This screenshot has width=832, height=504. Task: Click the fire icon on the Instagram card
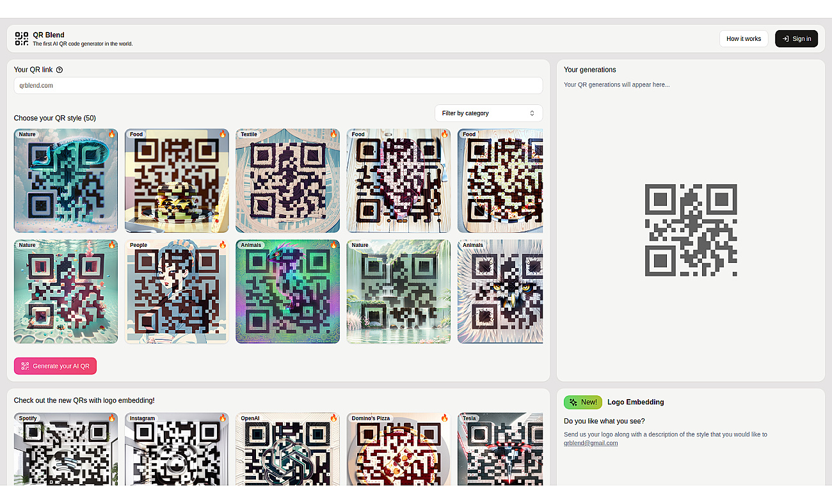pyautogui.click(x=223, y=418)
